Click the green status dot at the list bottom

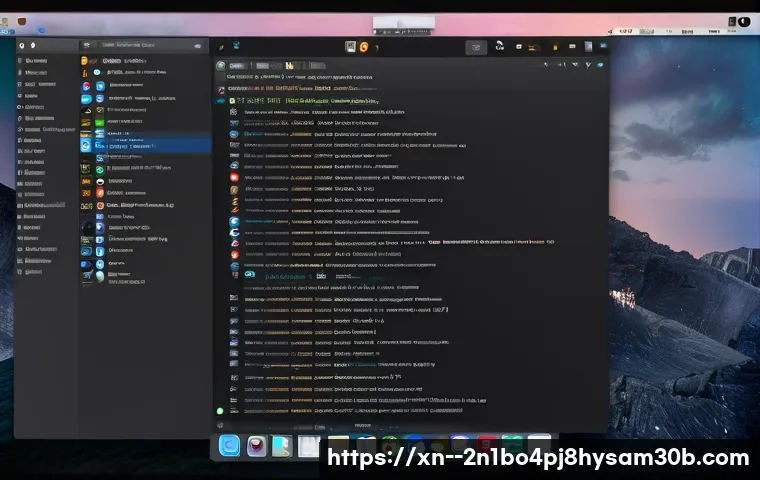point(220,410)
